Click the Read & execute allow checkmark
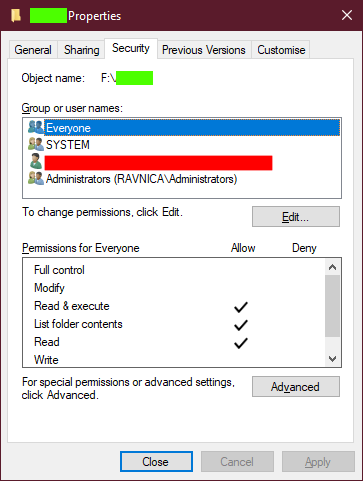The width and height of the screenshot is (363, 481). coord(241,307)
